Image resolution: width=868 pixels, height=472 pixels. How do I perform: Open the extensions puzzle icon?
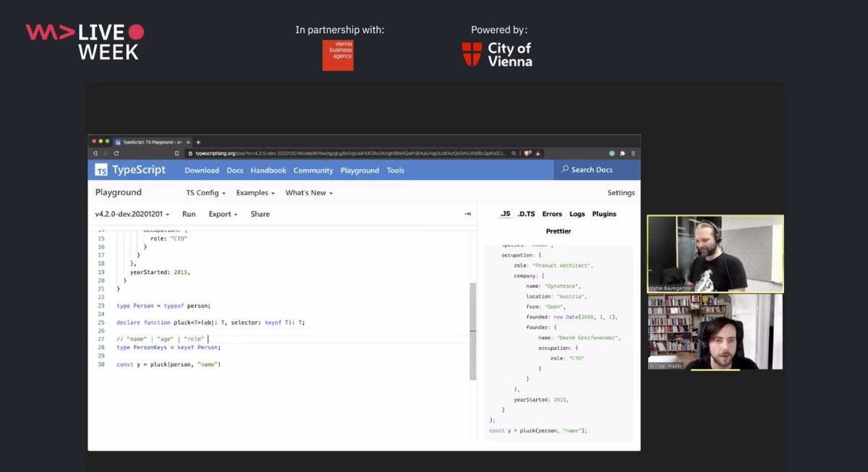coord(622,153)
